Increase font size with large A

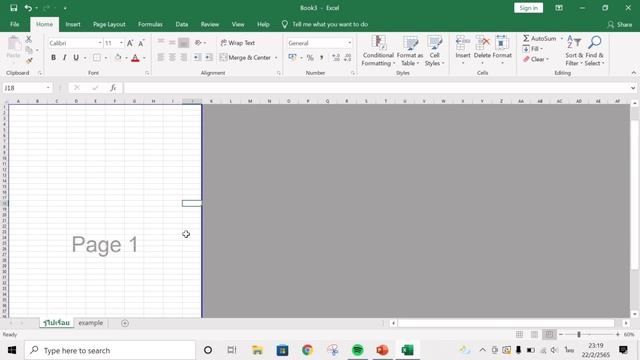coord(130,43)
